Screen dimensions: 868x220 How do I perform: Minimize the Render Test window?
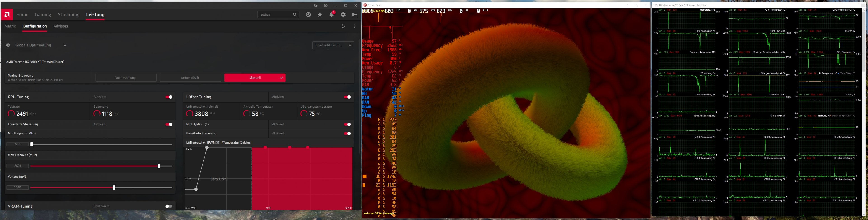click(x=627, y=5)
